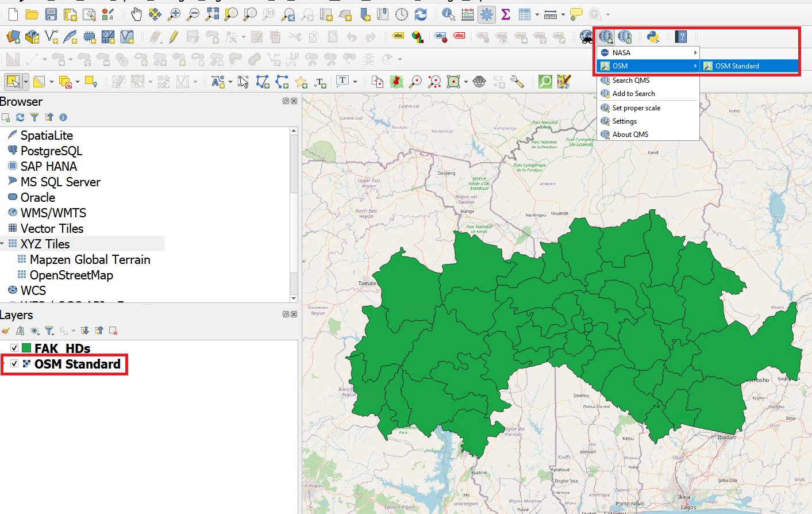
Task: Select Mapzen Global Terrain tile source
Action: [x=90, y=259]
